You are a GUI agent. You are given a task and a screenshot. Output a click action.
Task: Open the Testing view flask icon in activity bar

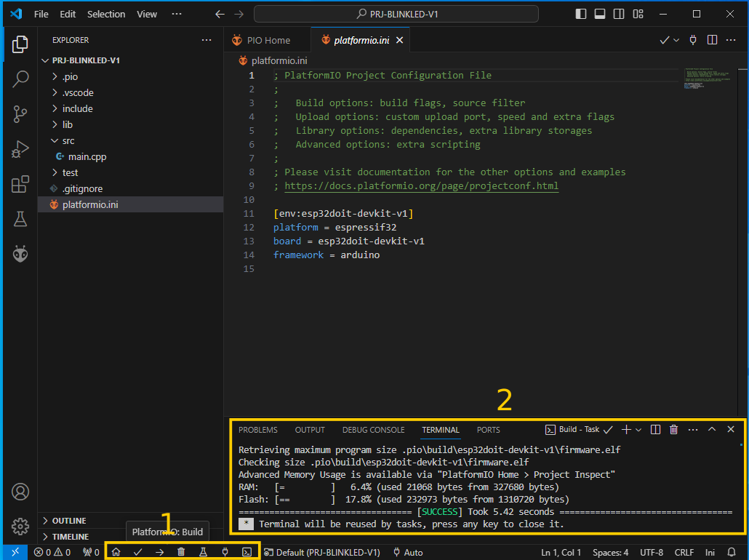click(x=20, y=219)
